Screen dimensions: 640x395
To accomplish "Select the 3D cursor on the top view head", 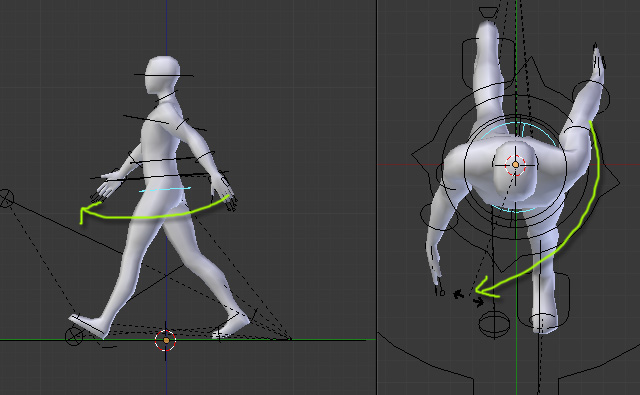I will tap(515, 164).
